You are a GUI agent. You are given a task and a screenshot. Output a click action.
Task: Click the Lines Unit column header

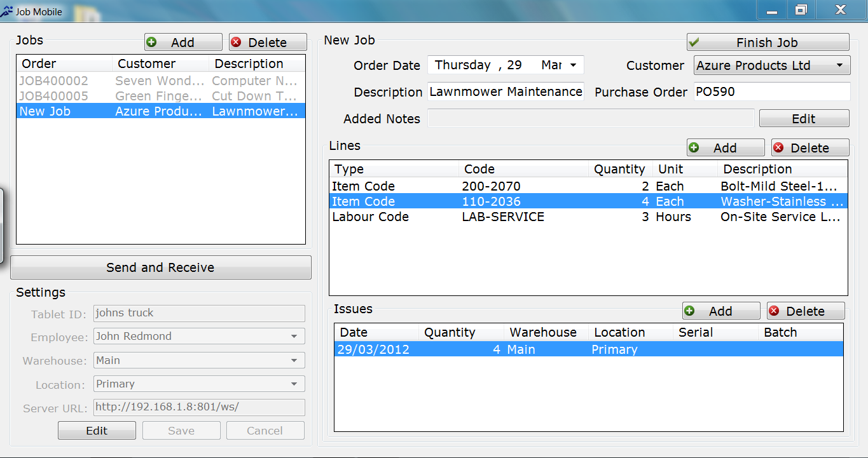(x=685, y=169)
